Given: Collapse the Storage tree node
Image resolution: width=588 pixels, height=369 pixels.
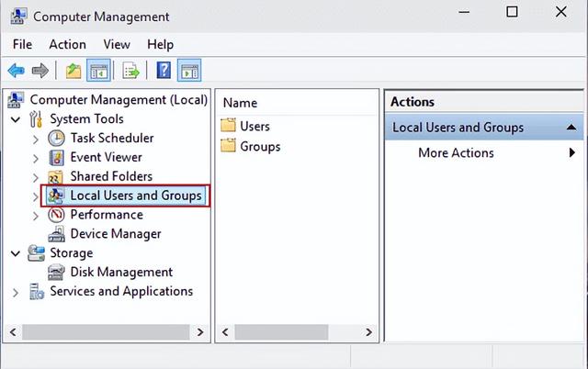Looking at the screenshot, I should [16, 253].
